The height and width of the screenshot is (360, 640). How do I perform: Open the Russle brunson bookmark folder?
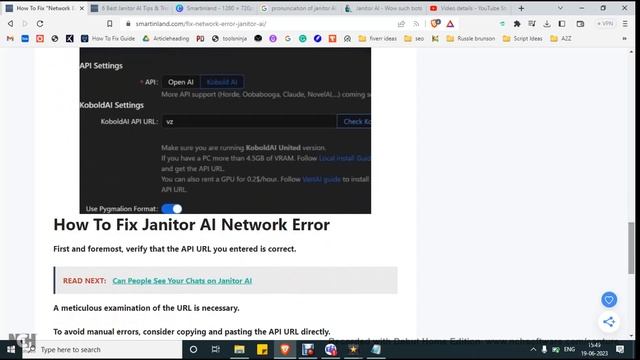point(471,38)
